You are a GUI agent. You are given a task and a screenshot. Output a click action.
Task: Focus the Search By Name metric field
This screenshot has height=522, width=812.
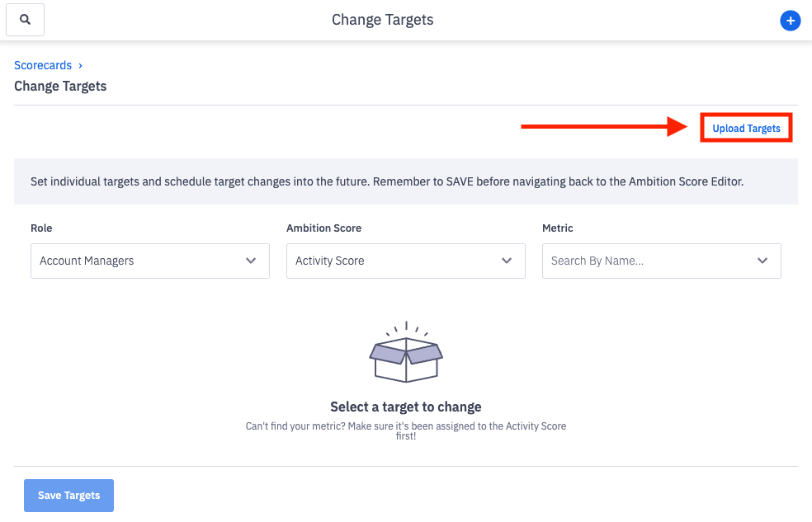[644, 261]
